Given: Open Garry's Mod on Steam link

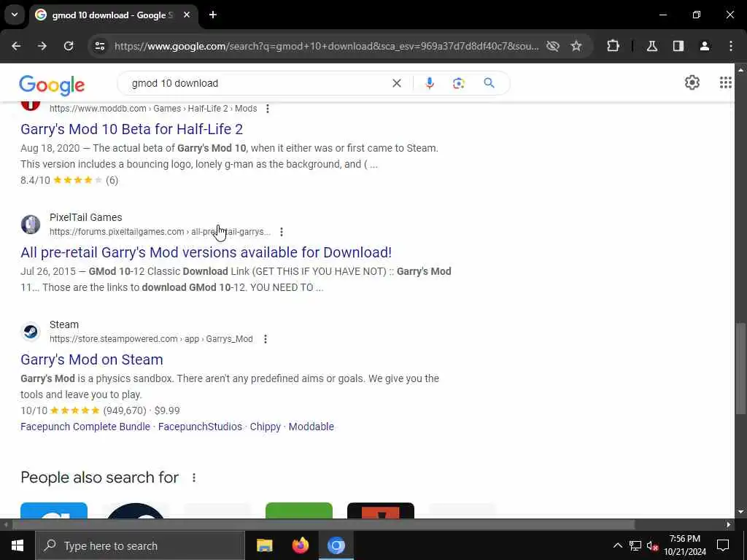Looking at the screenshot, I should tap(91, 359).
